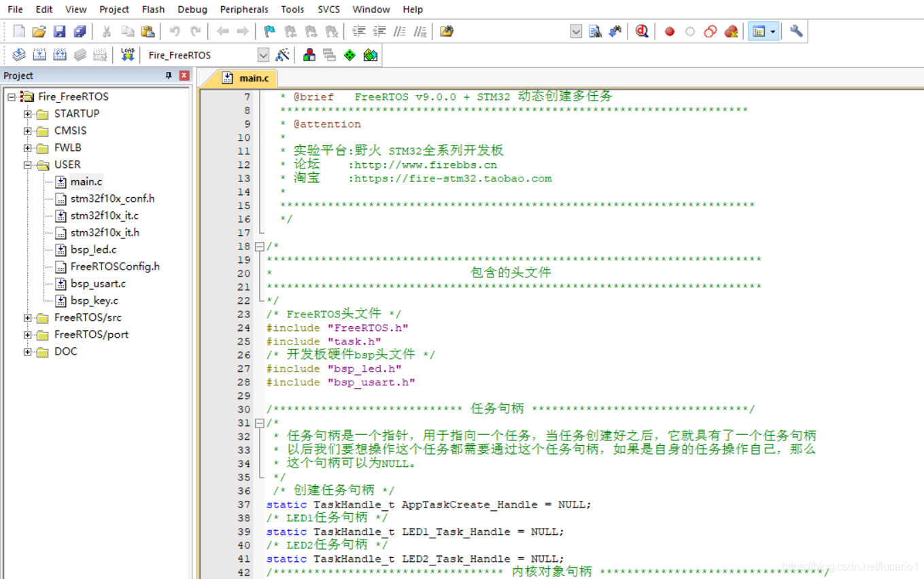Click the Paste clipboard icon
Viewport: 924px width, 579px height.
pos(147,31)
